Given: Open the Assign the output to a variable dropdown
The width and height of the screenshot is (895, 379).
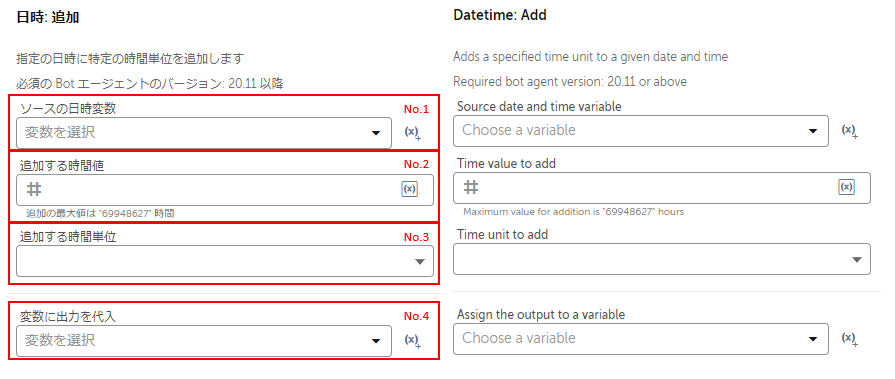Looking at the screenshot, I should click(x=641, y=338).
